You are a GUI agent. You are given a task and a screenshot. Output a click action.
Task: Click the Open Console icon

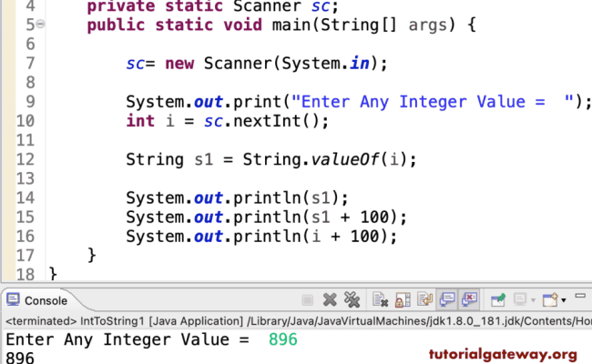click(550, 300)
